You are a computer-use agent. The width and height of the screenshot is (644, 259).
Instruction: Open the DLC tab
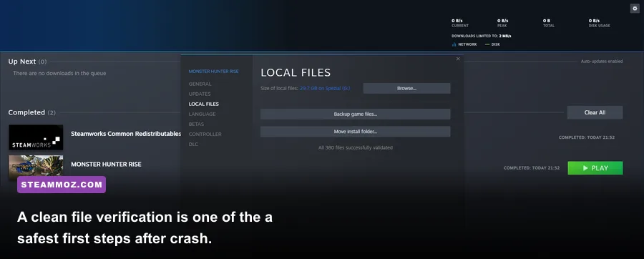click(x=193, y=144)
